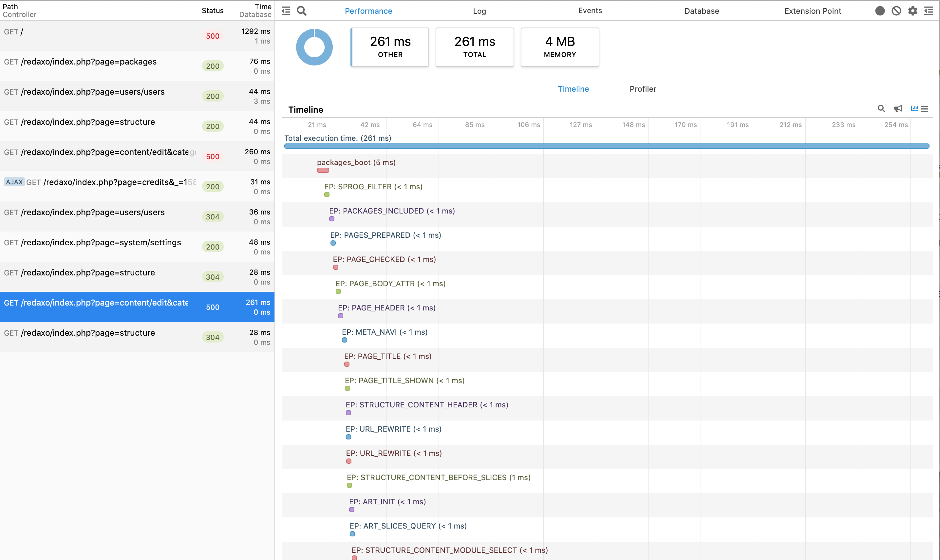Click the EP: STRUCTURE_CONTENT_BEFORE_SLICES label

pyautogui.click(x=439, y=477)
